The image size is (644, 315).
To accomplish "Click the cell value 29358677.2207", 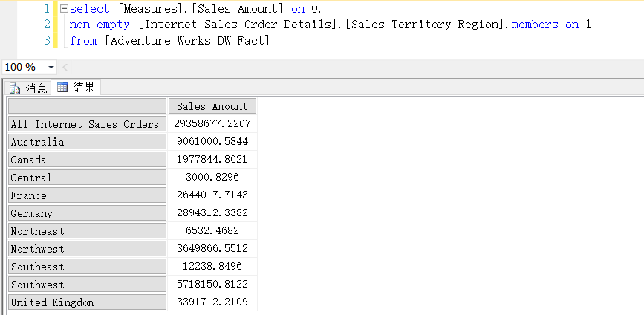I will 212,123.
